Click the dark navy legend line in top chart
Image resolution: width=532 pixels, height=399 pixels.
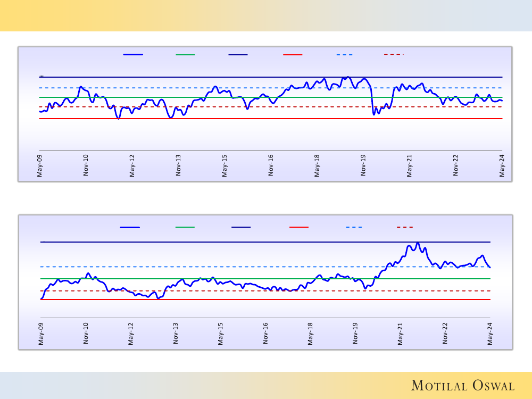(238, 54)
